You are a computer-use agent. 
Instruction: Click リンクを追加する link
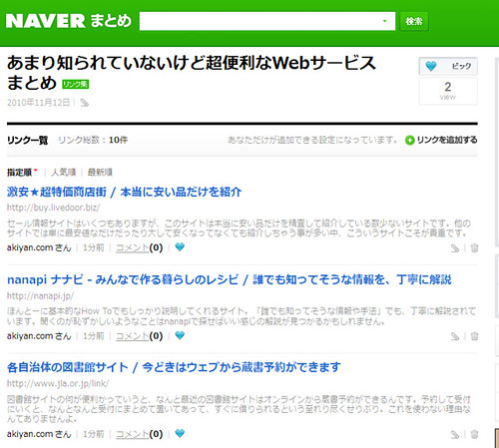point(447,140)
